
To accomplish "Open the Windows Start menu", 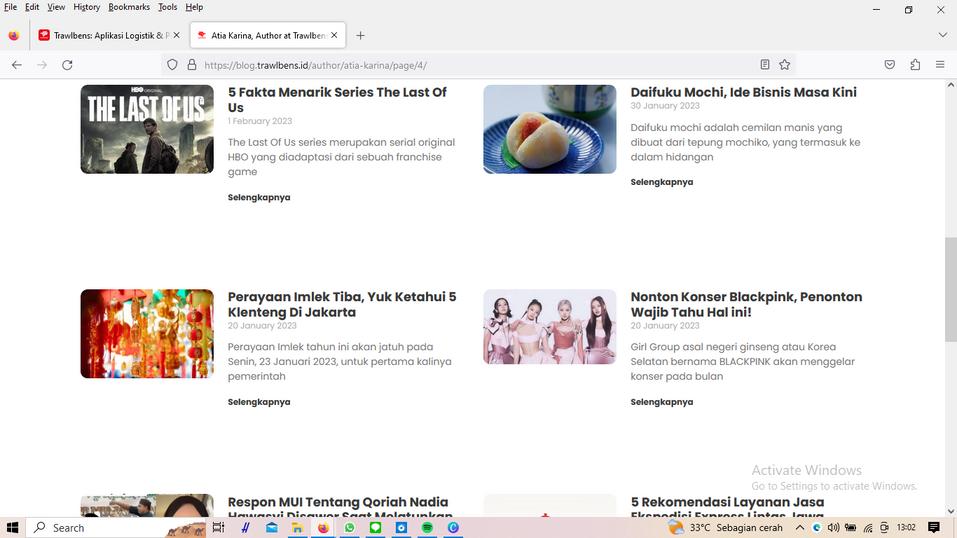I will [x=12, y=528].
